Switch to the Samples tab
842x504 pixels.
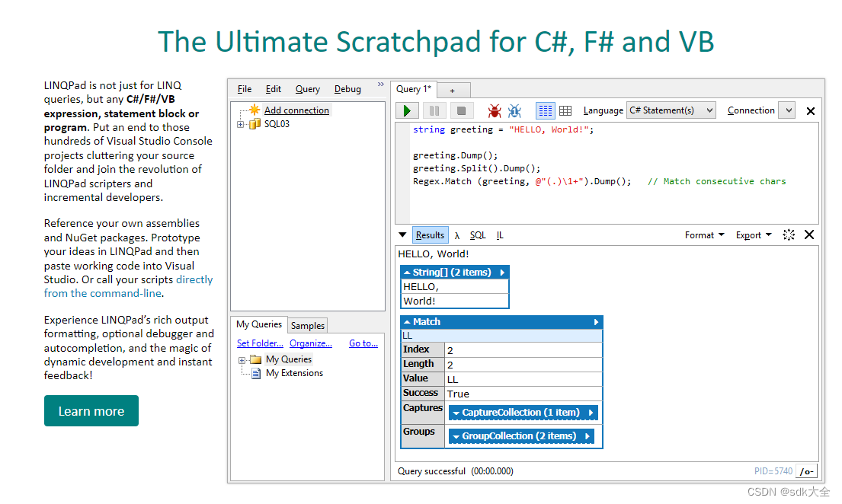click(308, 325)
